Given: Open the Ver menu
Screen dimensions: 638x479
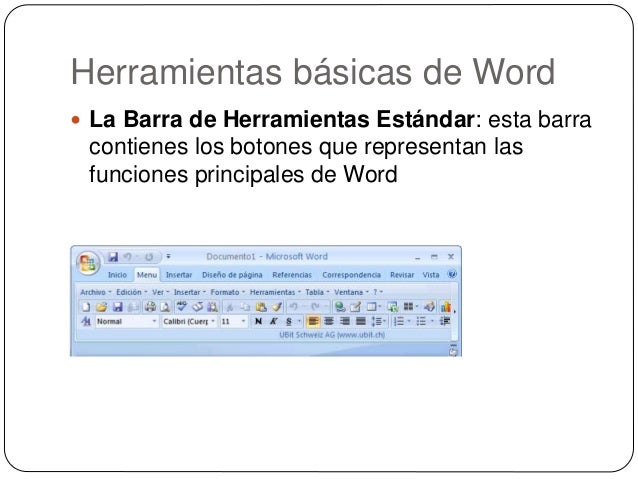Looking at the screenshot, I should click(160, 292).
